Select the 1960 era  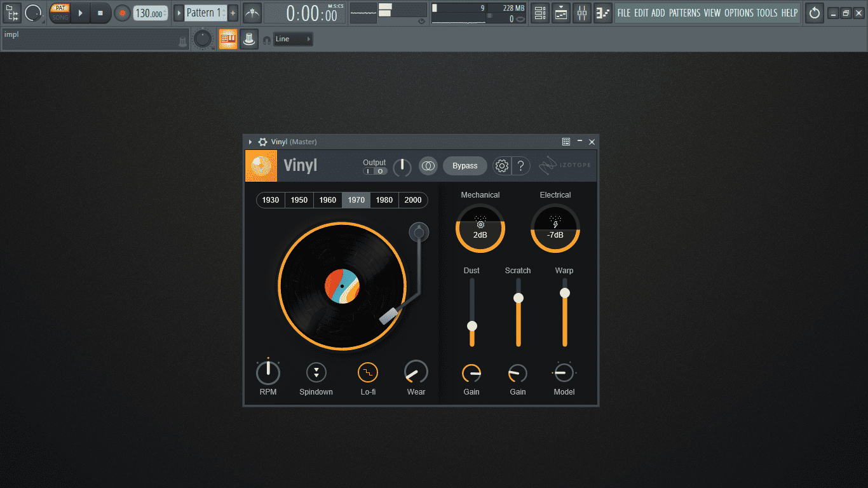pos(328,200)
